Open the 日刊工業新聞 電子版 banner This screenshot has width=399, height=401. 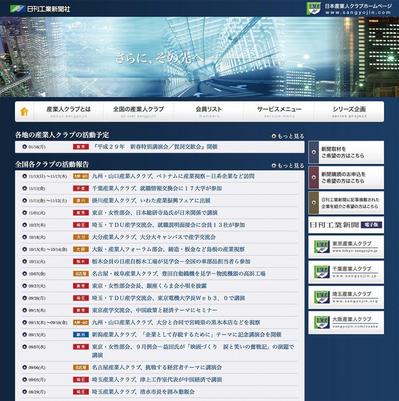346,225
